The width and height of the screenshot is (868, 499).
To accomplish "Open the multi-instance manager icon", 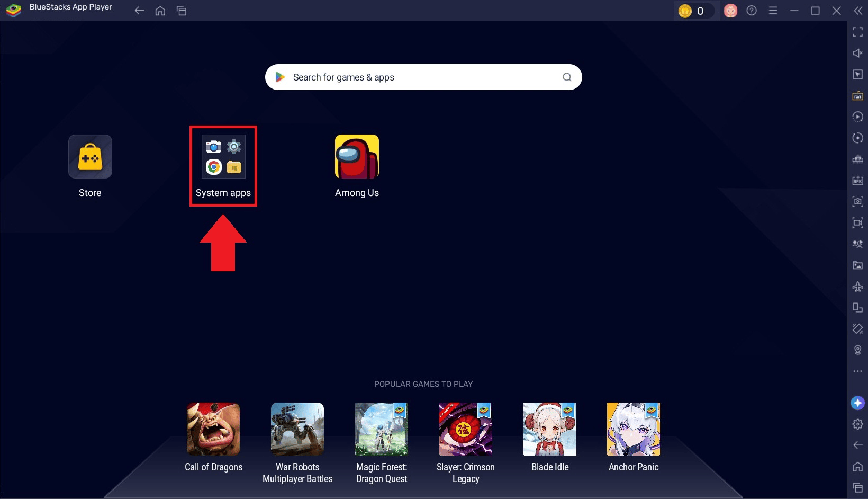I will 858,159.
